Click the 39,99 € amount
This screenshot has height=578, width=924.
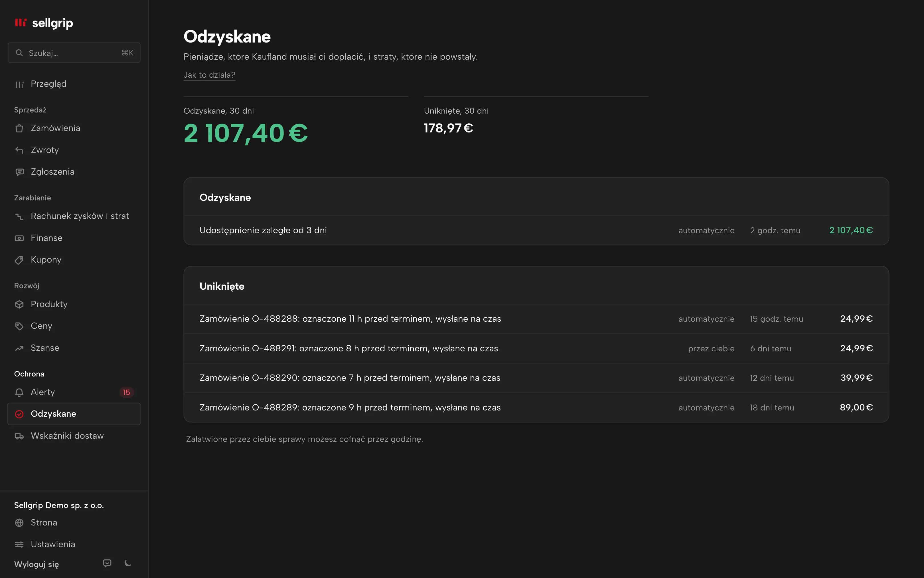[x=857, y=378]
